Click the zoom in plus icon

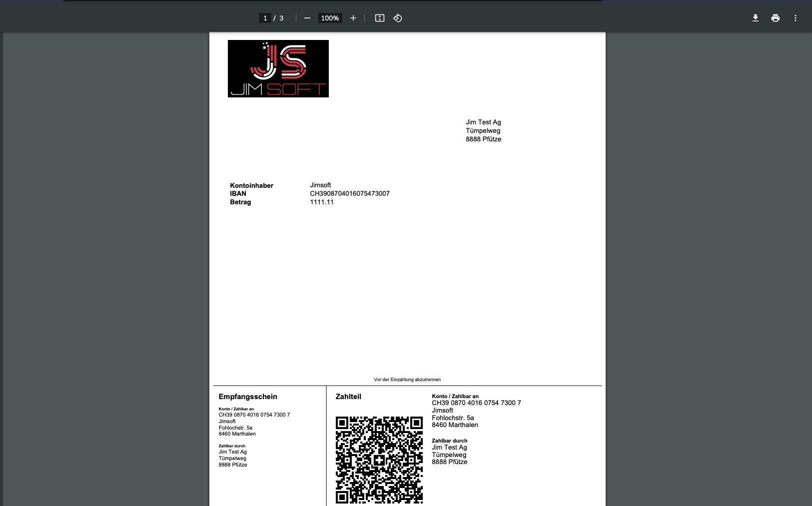(x=353, y=18)
